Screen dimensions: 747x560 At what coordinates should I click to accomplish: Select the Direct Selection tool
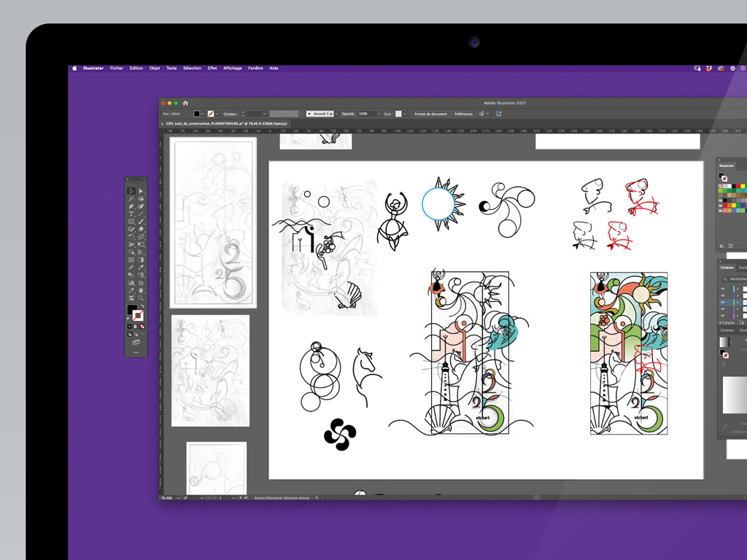(x=141, y=191)
